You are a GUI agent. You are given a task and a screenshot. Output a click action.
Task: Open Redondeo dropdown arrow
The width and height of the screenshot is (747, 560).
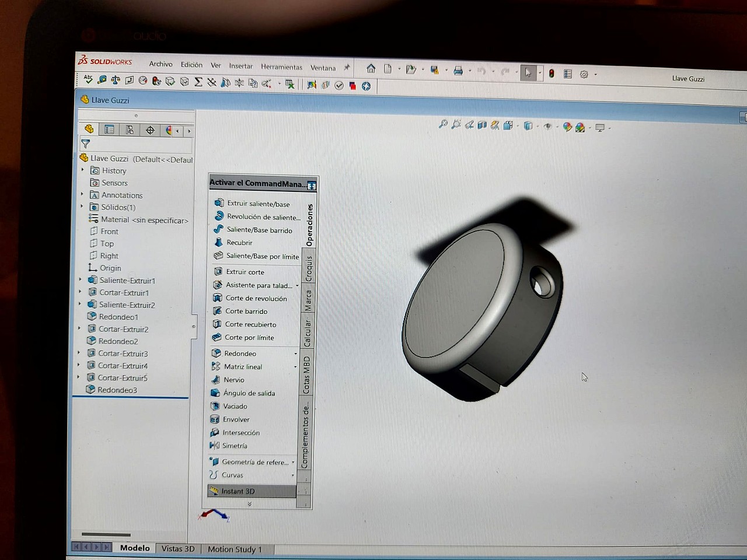295,353
